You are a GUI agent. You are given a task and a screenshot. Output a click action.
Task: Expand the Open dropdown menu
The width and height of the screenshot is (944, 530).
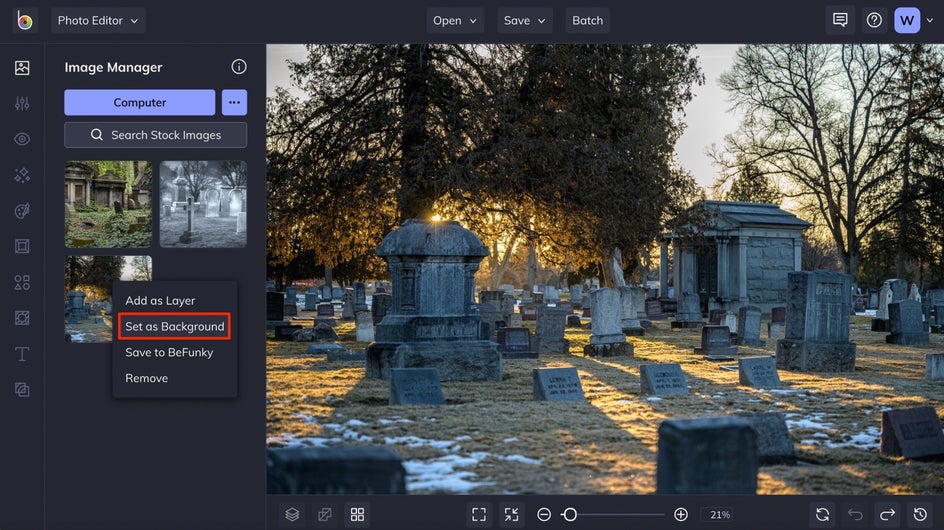(x=455, y=20)
